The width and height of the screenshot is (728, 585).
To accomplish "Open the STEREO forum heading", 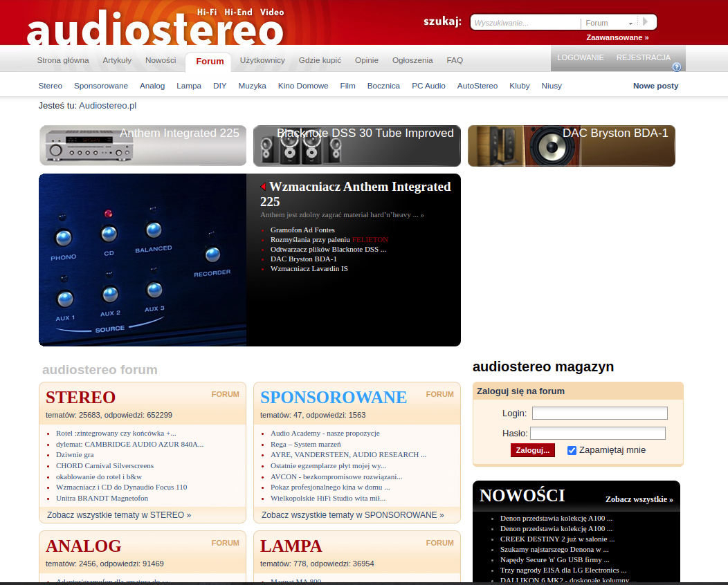I will [81, 398].
